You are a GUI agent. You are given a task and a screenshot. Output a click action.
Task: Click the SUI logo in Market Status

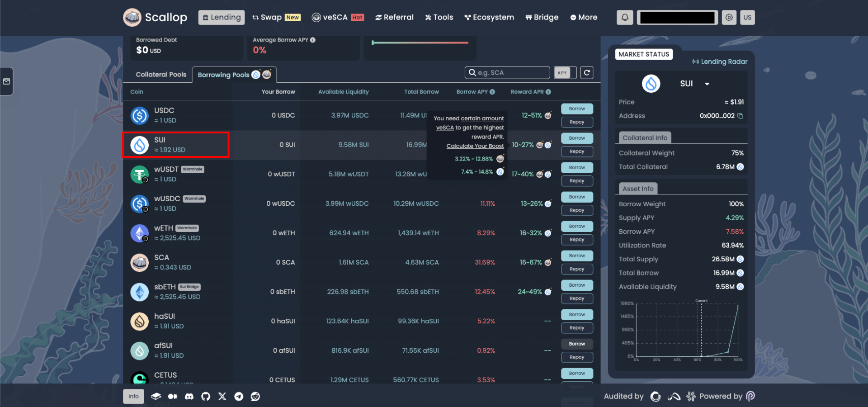(651, 84)
